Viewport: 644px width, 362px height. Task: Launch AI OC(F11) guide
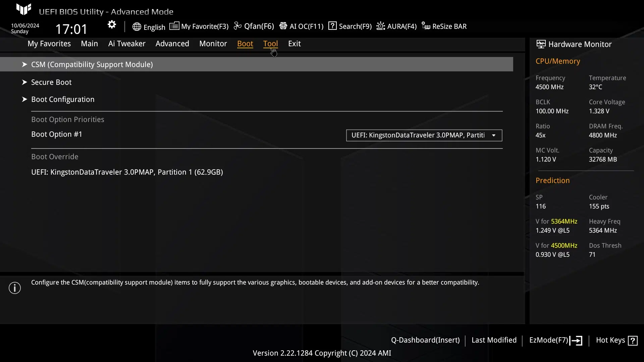[x=306, y=26]
